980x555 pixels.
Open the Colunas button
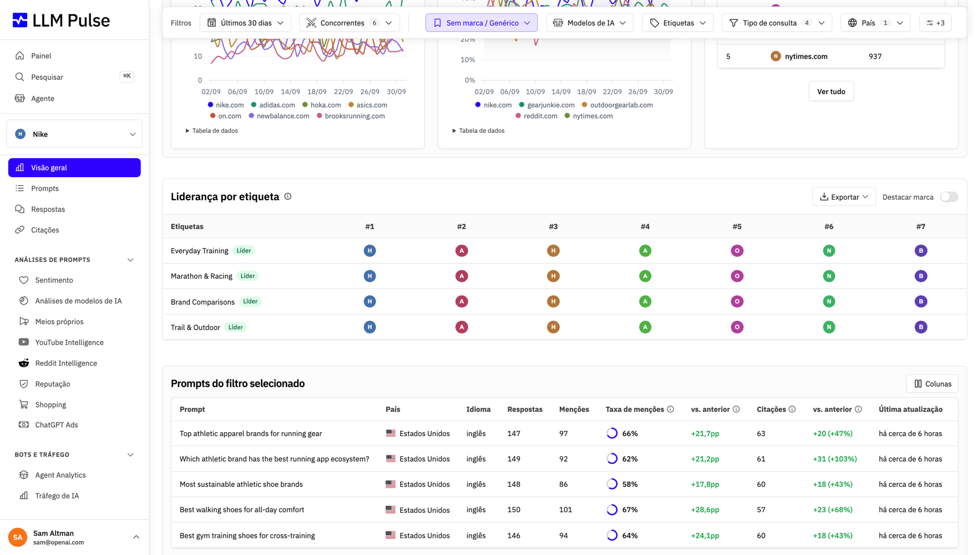(x=932, y=384)
